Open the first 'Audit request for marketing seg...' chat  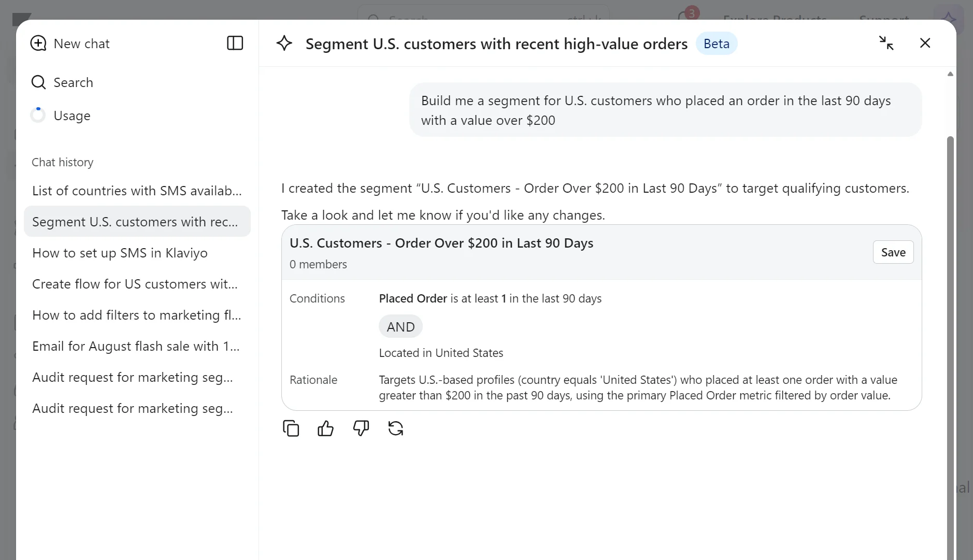click(x=137, y=377)
